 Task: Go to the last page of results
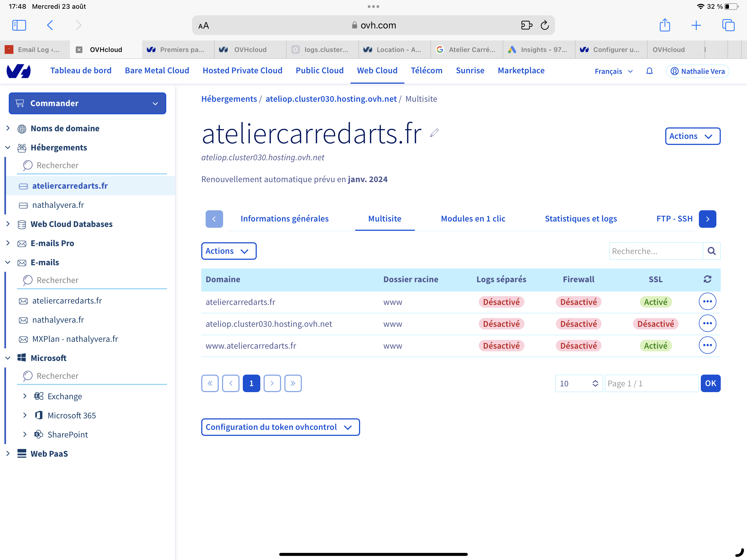pos(293,383)
